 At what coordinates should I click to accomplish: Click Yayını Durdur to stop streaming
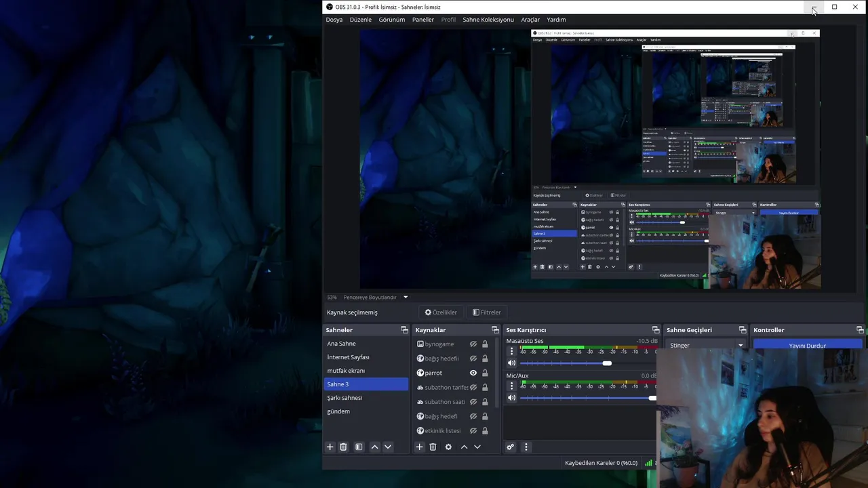tap(808, 346)
